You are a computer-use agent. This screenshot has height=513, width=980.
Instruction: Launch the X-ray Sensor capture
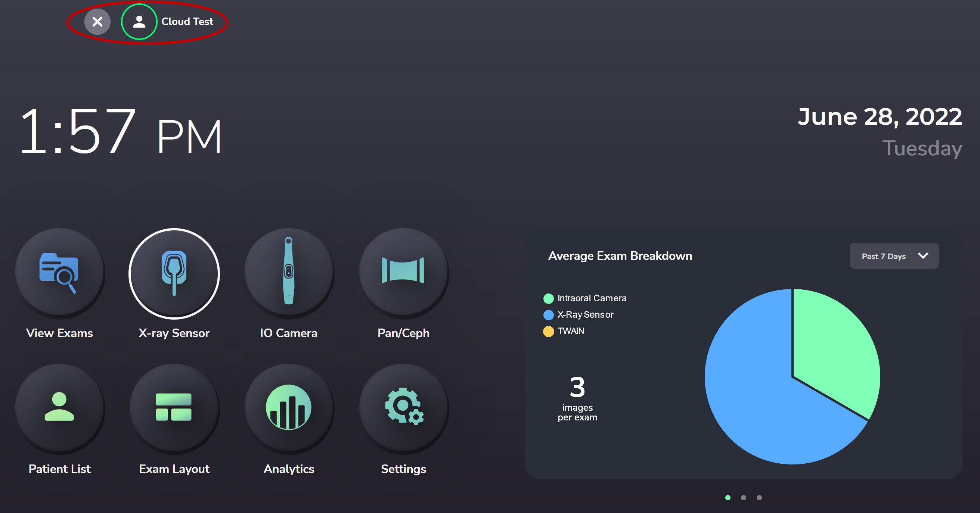pos(174,273)
